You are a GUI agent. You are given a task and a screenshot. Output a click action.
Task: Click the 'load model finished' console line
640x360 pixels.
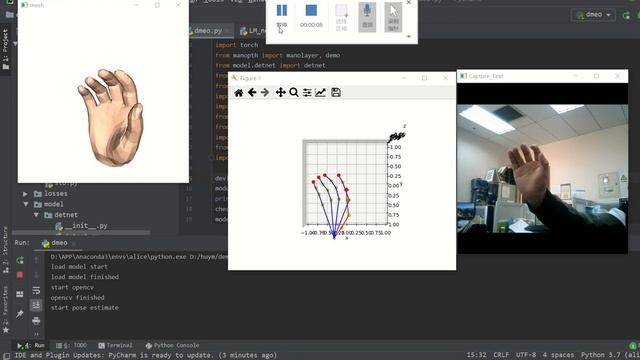pyautogui.click(x=84, y=277)
